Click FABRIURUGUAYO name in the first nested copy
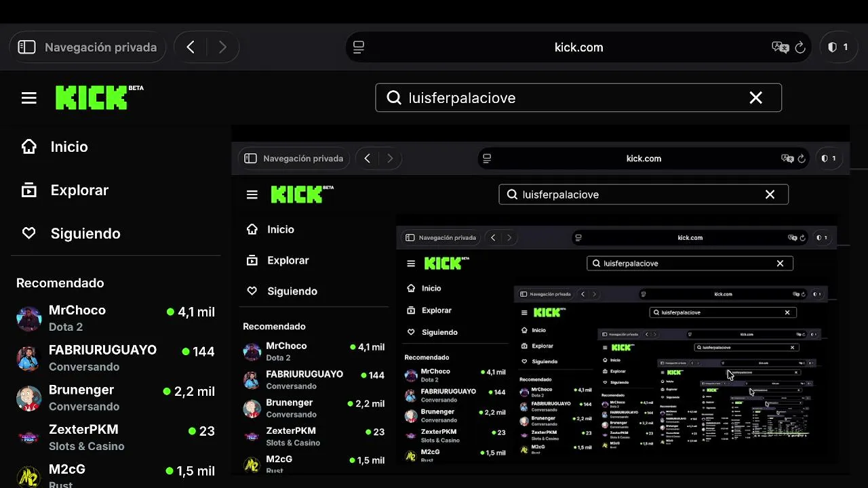This screenshot has width=868, height=488. coord(304,374)
